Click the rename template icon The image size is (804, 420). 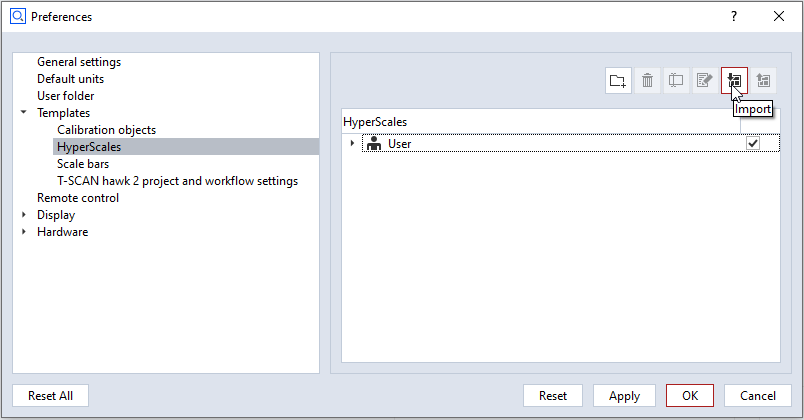[x=676, y=81]
